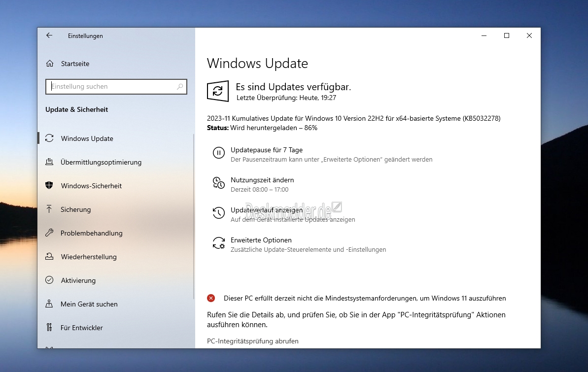Click the update status refresh icon
588x372 pixels.
point(218,91)
